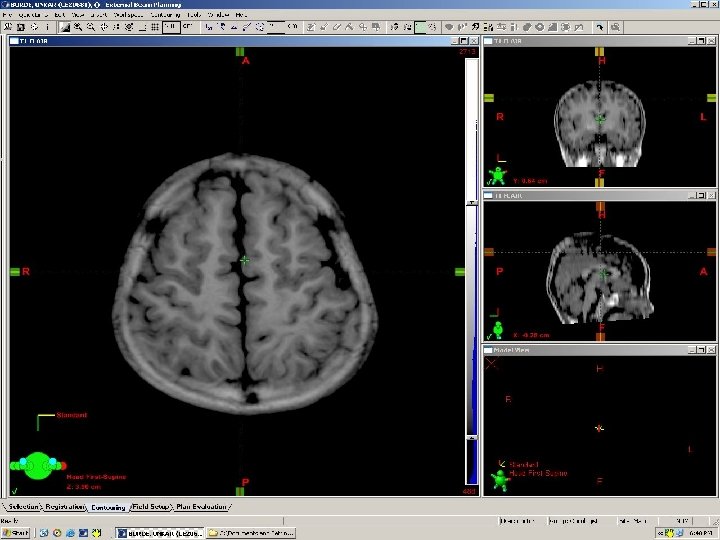Image resolution: width=720 pixels, height=540 pixels.
Task: Select the Zoom In magnifier tool
Action: [77, 28]
